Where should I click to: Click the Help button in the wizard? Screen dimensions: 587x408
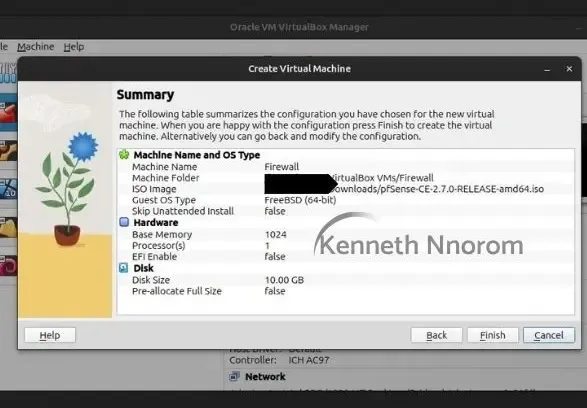(50, 335)
